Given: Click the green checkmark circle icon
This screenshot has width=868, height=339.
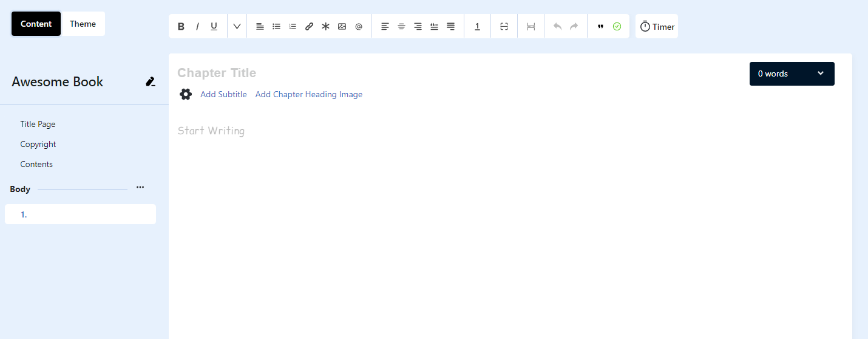Looking at the screenshot, I should click(617, 27).
